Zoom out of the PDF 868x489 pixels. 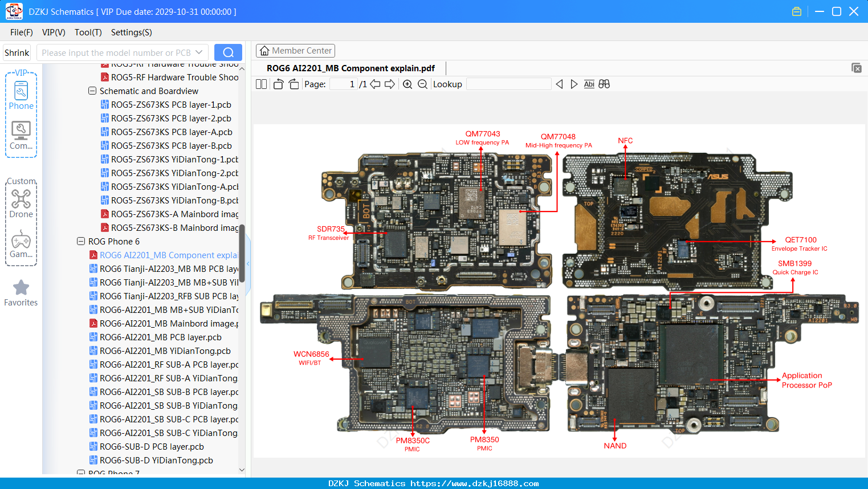[x=422, y=84]
